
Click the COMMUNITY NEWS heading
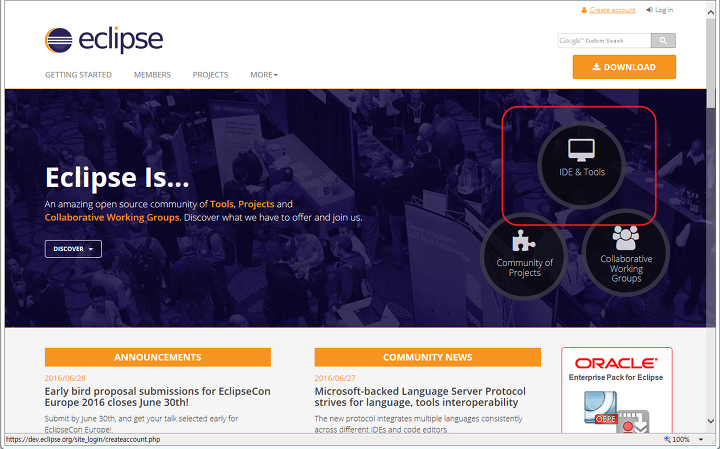pyautogui.click(x=428, y=357)
